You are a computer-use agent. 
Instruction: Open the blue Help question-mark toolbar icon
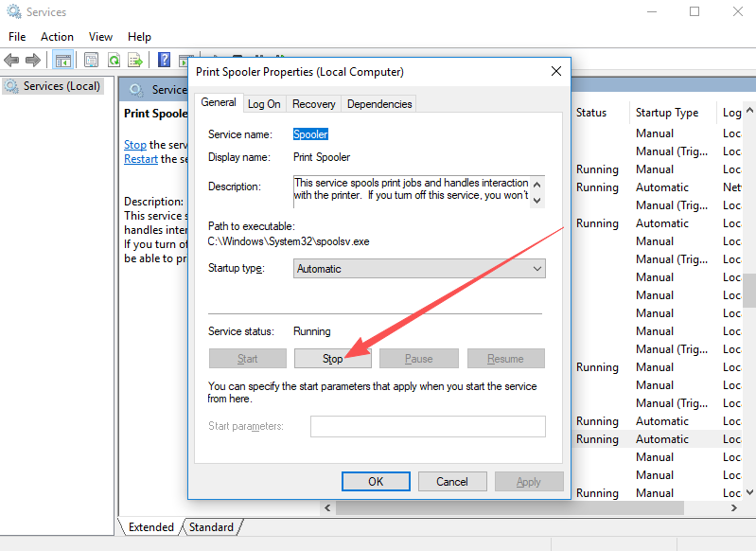pyautogui.click(x=164, y=61)
